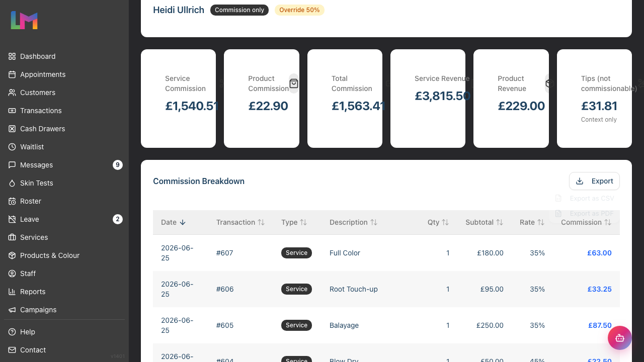The image size is (644, 362).
Task: Click the Commission only badge
Action: point(239,10)
